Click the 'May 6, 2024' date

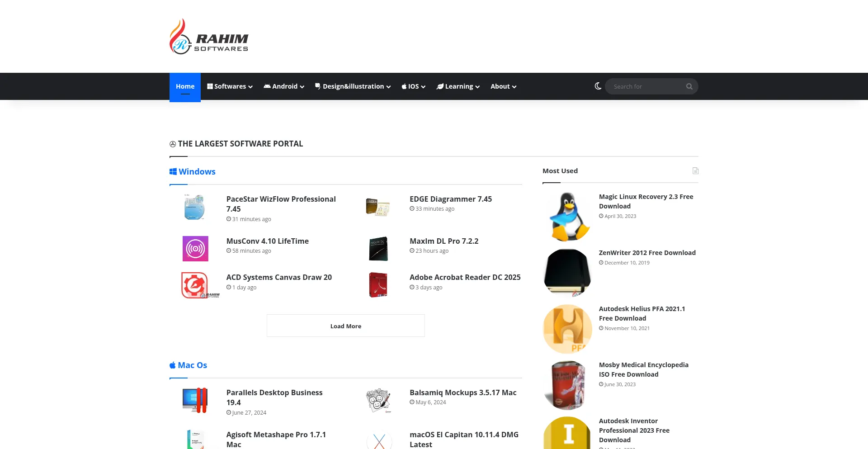(431, 402)
